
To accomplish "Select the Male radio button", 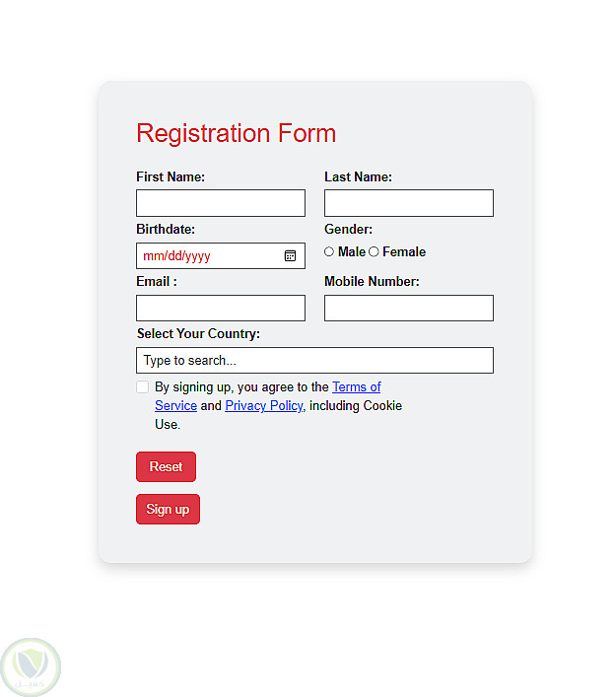I will pyautogui.click(x=329, y=252).
